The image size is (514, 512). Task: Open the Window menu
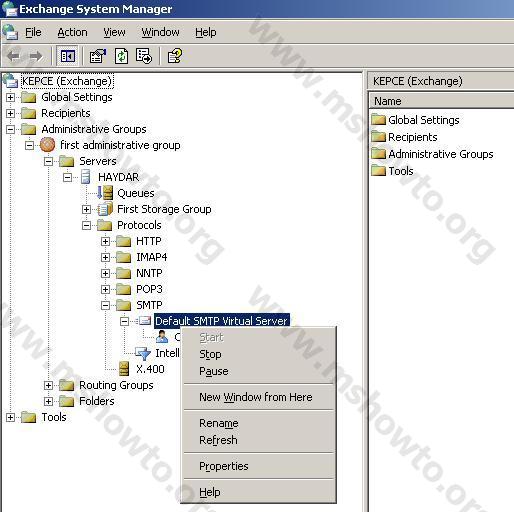click(160, 32)
